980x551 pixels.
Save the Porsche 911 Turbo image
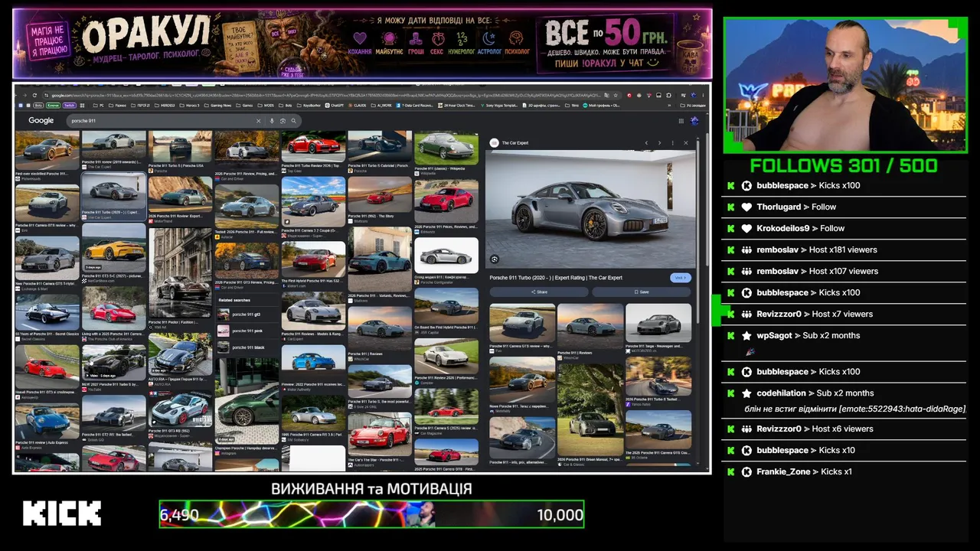pyautogui.click(x=642, y=292)
